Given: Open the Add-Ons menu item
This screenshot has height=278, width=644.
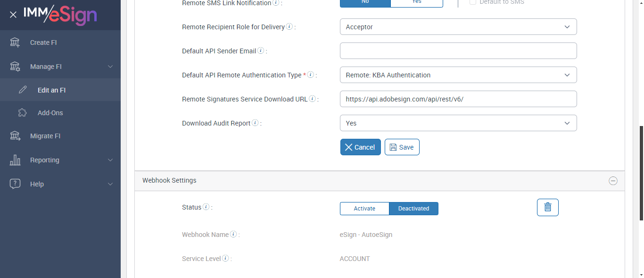Looking at the screenshot, I should 50,113.
